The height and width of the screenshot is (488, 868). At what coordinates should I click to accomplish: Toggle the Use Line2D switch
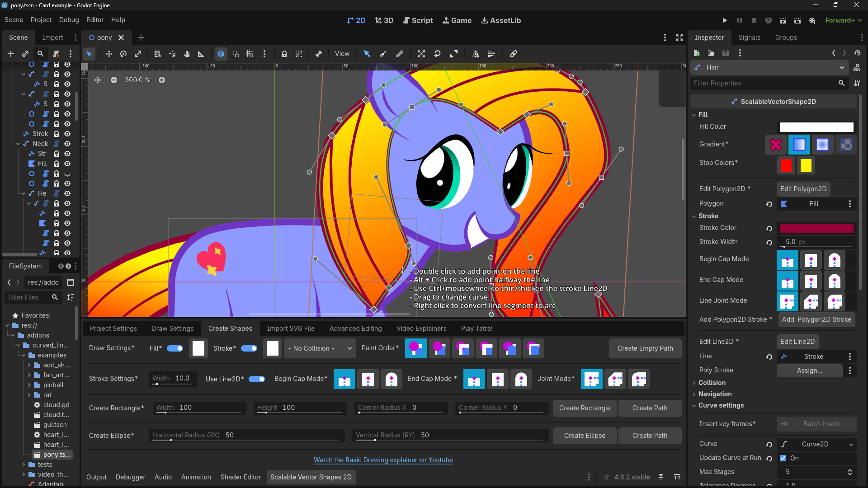(257, 379)
